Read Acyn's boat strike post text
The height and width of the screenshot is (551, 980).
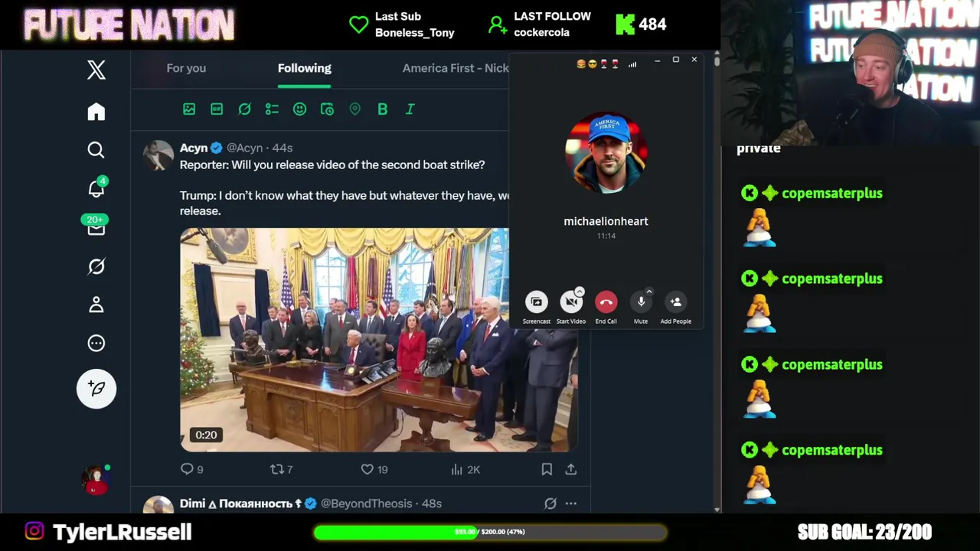coord(345,187)
